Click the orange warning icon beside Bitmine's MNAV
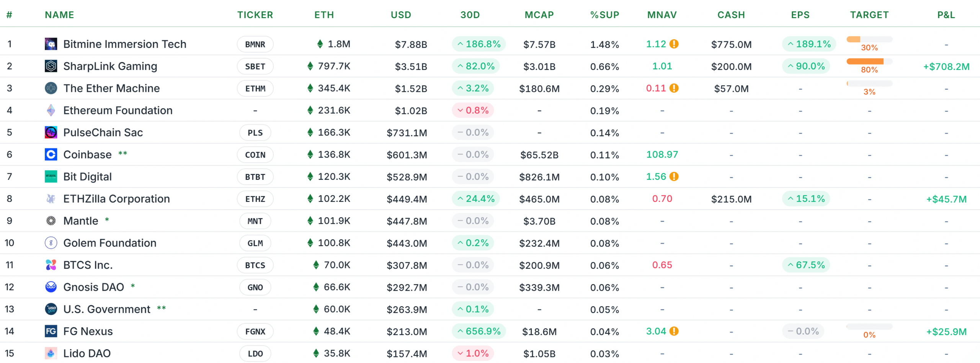This screenshot has width=980, height=363. pyautogui.click(x=674, y=44)
